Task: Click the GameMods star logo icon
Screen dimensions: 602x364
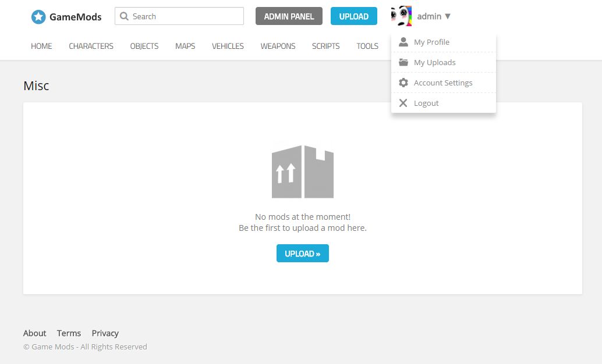Action: click(38, 17)
